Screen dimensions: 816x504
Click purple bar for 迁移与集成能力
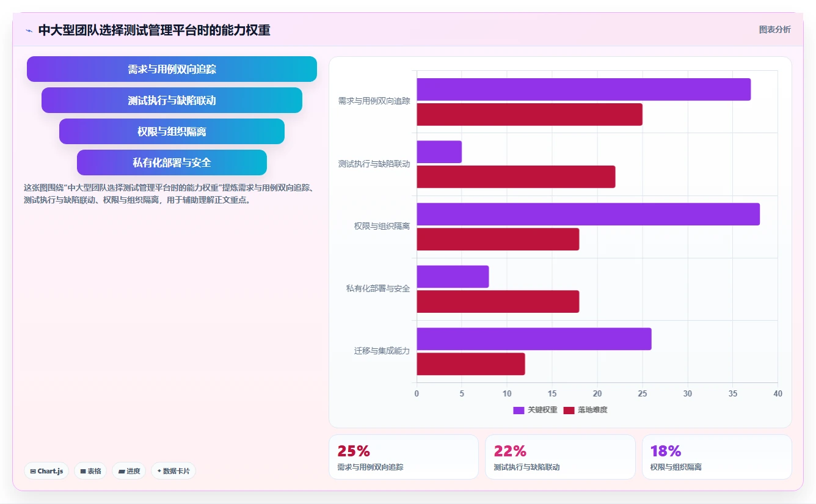534,339
